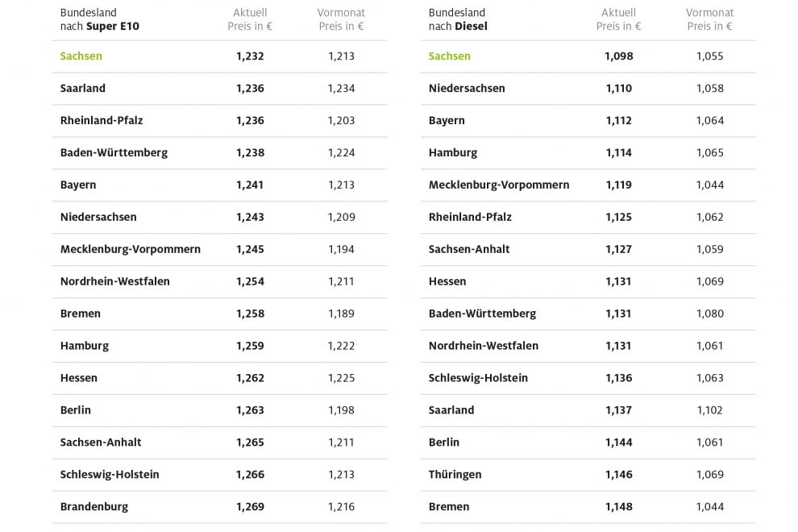Select the 1,102 previous-month Diesel value for Saarland
The width and height of the screenshot is (798, 532).
pyautogui.click(x=710, y=410)
